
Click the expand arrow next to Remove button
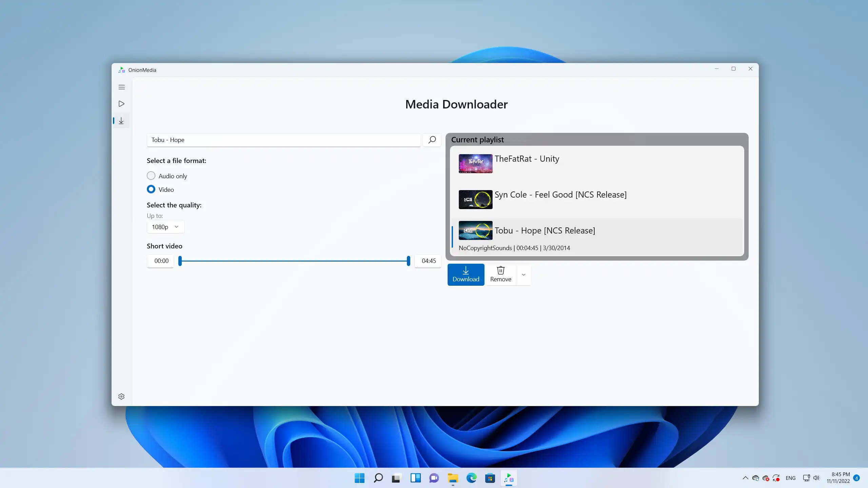click(524, 275)
